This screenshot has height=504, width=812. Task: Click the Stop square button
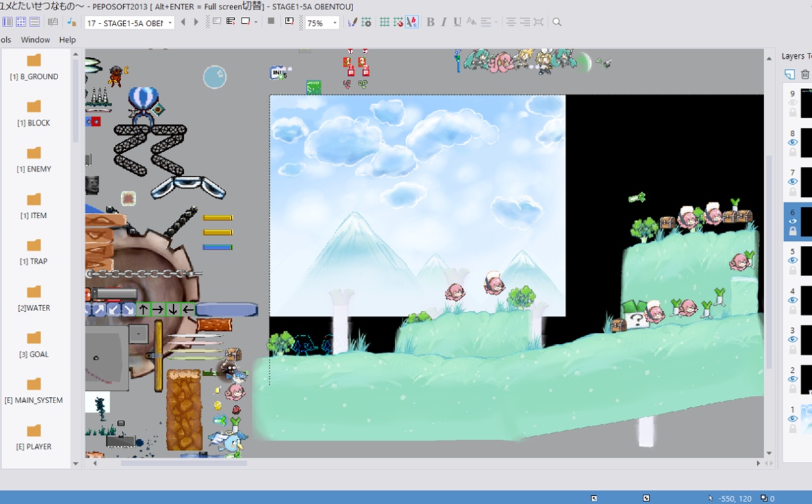271,22
